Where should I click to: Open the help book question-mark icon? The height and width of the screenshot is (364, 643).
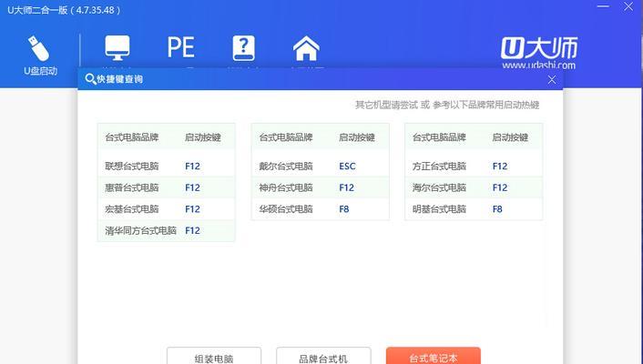tap(243, 48)
